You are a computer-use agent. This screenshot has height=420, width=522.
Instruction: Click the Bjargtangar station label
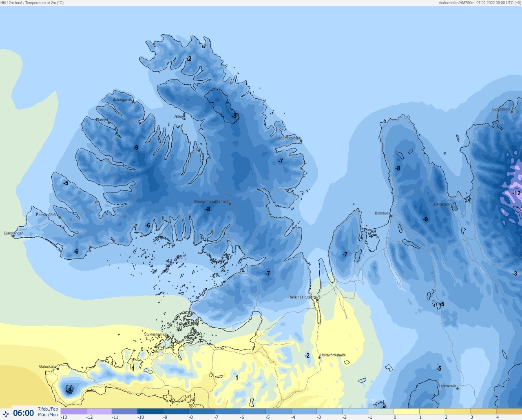coord(13,233)
